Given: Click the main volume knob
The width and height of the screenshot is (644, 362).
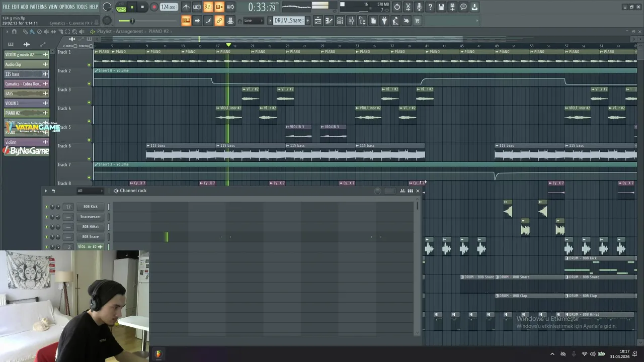Looking at the screenshot, I should click(x=107, y=7).
